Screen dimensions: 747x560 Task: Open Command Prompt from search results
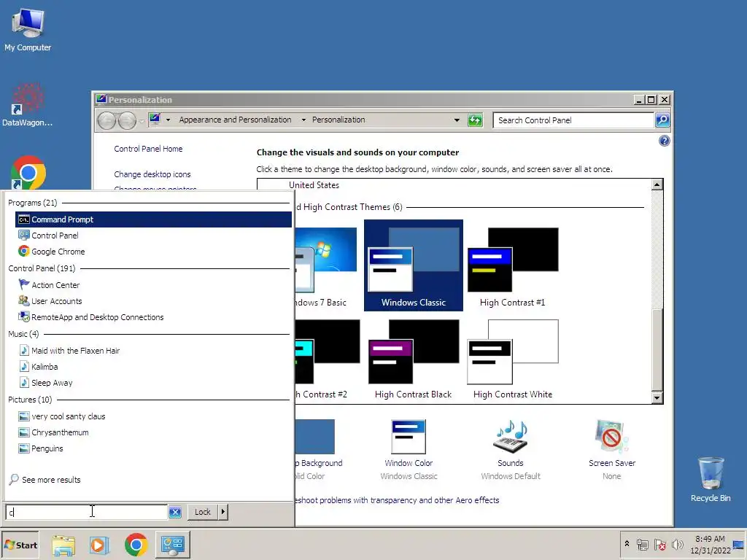[153, 219]
